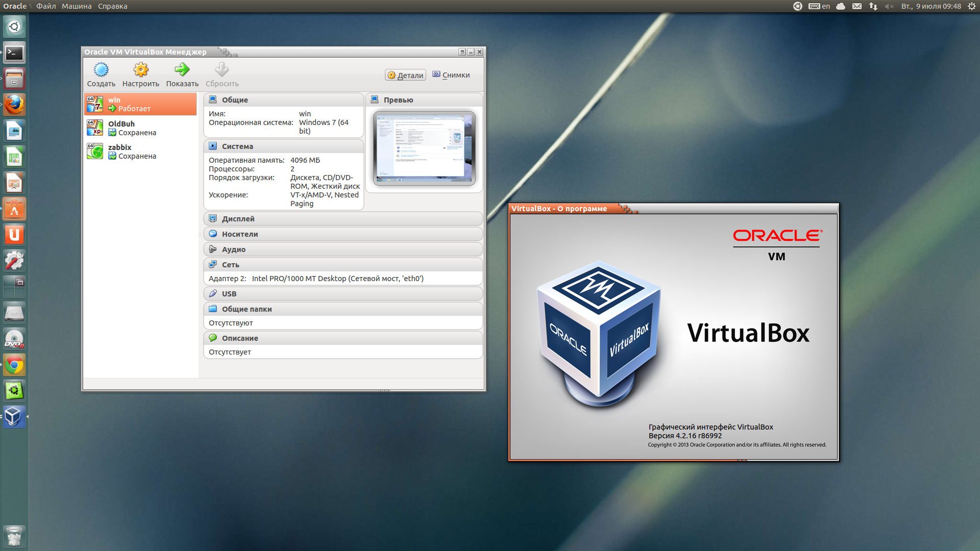Open the Workspace Switcher dock icon
This screenshot has height=551, width=980.
pyautogui.click(x=14, y=287)
